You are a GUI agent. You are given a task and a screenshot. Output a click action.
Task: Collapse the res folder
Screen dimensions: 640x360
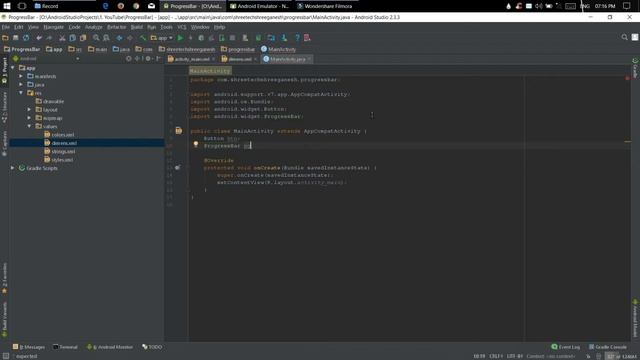click(x=21, y=93)
